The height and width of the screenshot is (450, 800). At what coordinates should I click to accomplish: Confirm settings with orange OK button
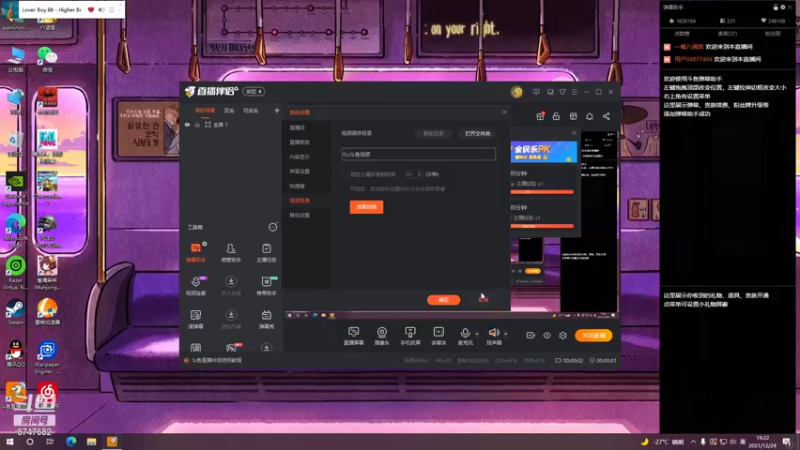click(x=443, y=300)
